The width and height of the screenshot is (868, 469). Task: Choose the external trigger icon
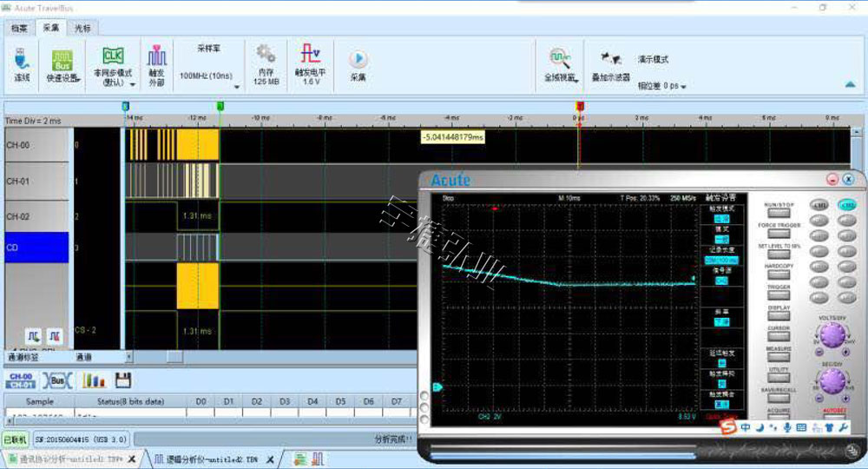tap(156, 56)
